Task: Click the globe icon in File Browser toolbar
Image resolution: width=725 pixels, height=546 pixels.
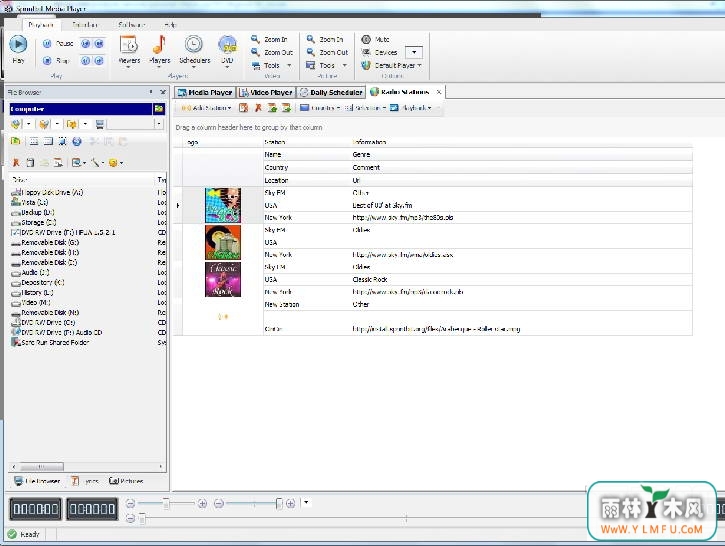Action: (x=77, y=141)
